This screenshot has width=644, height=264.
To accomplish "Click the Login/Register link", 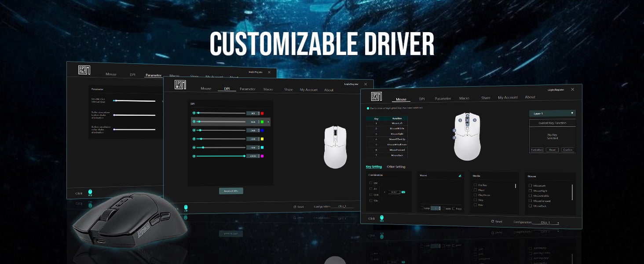I will point(556,90).
